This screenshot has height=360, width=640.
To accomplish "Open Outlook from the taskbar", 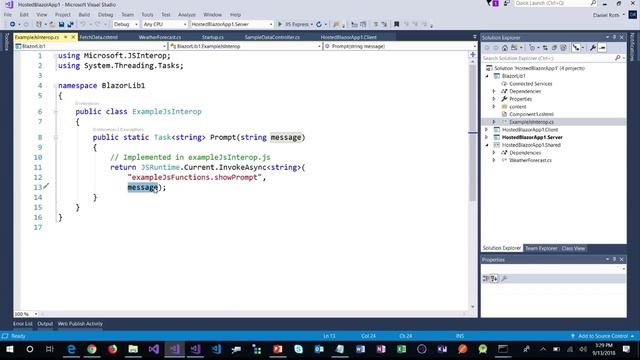I will point(319,349).
